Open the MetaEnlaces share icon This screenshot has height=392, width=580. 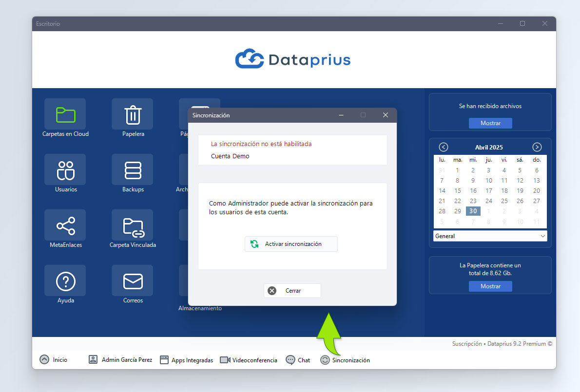65,225
